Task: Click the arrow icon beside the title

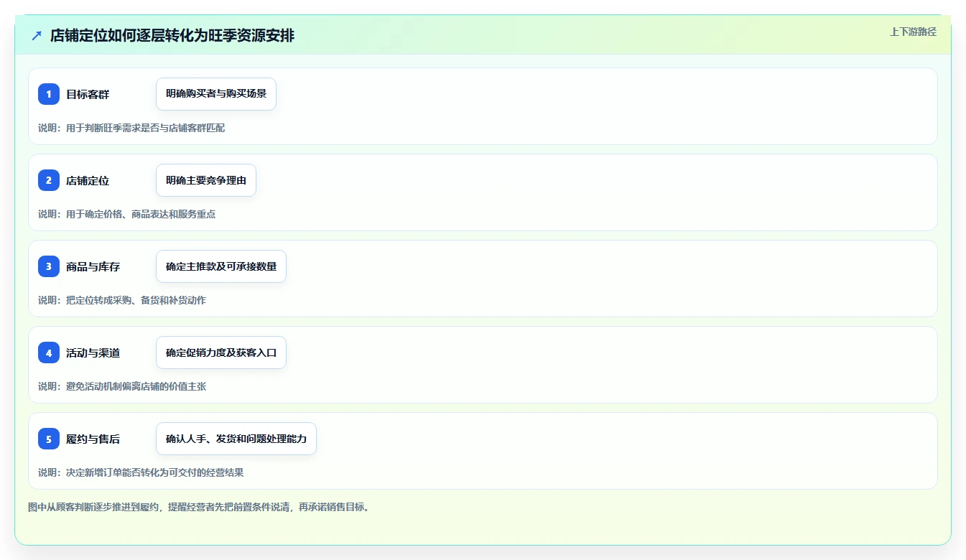Action: pos(37,35)
